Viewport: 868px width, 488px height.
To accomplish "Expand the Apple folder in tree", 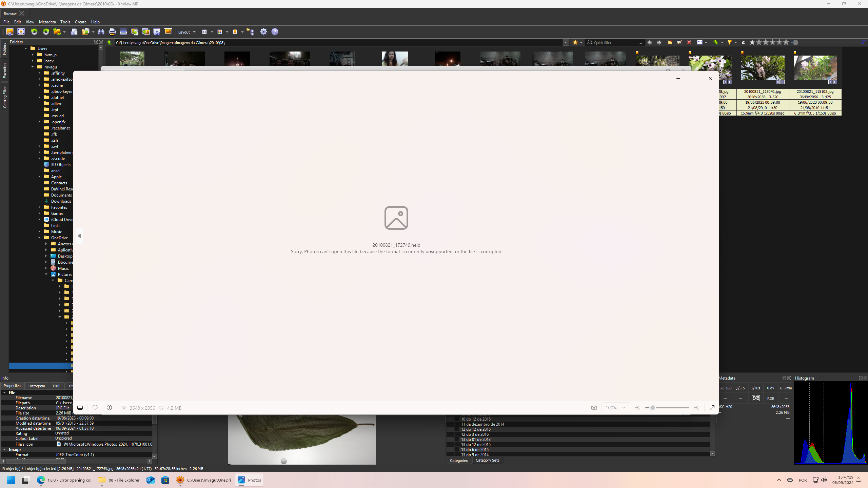I will pos(39,177).
